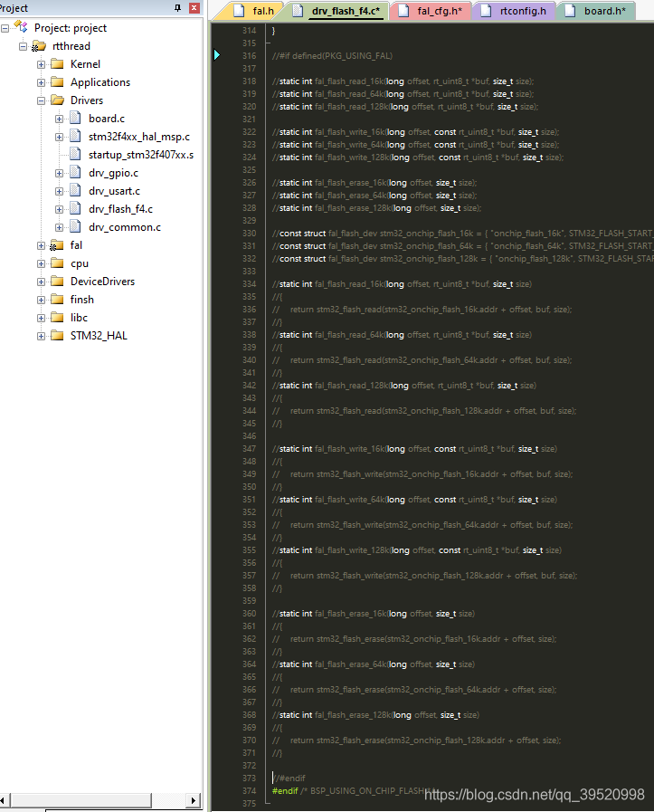The width and height of the screenshot is (654, 812).
Task: Switch to the board.h* editor tab
Action: (597, 11)
